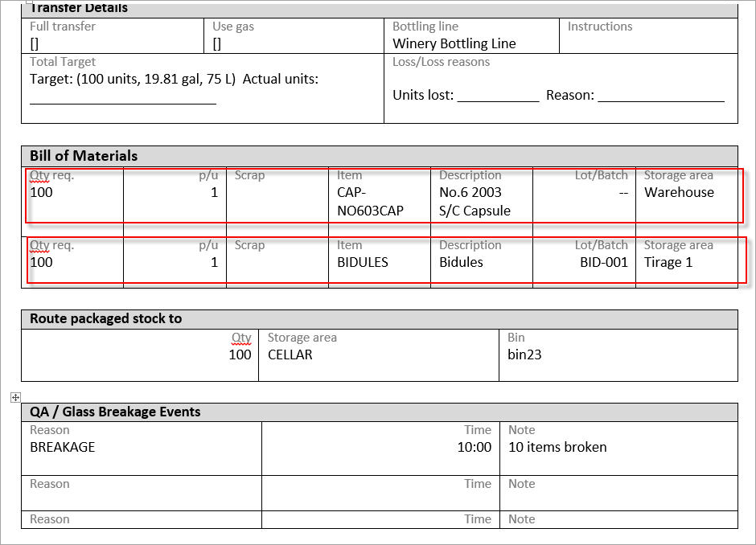Click the Actual units blank line

pos(123,103)
